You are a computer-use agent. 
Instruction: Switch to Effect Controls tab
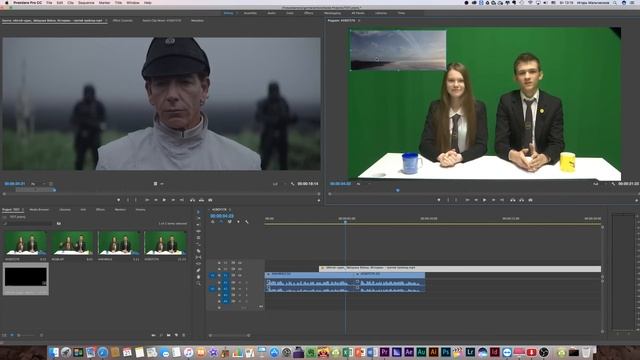coord(122,20)
